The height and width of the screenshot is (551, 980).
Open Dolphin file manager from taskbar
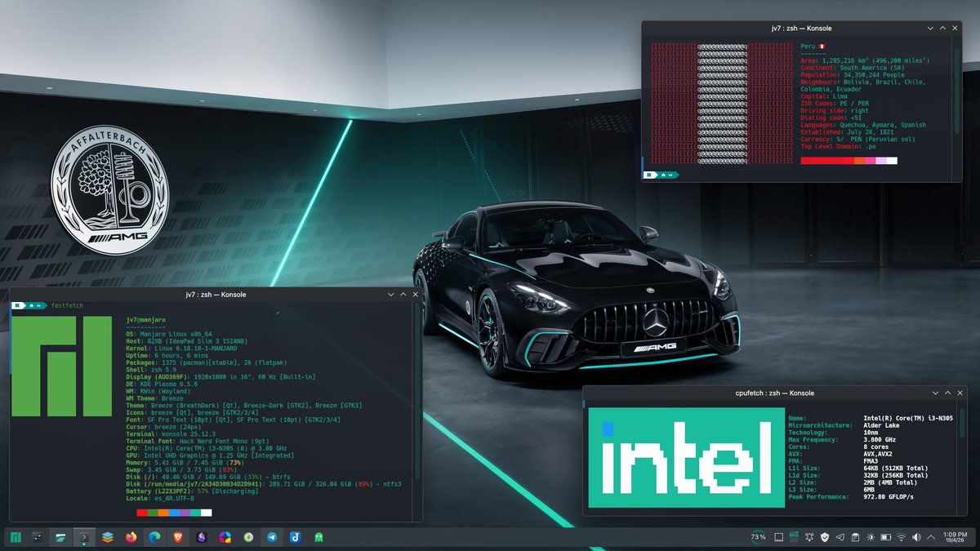[61, 537]
